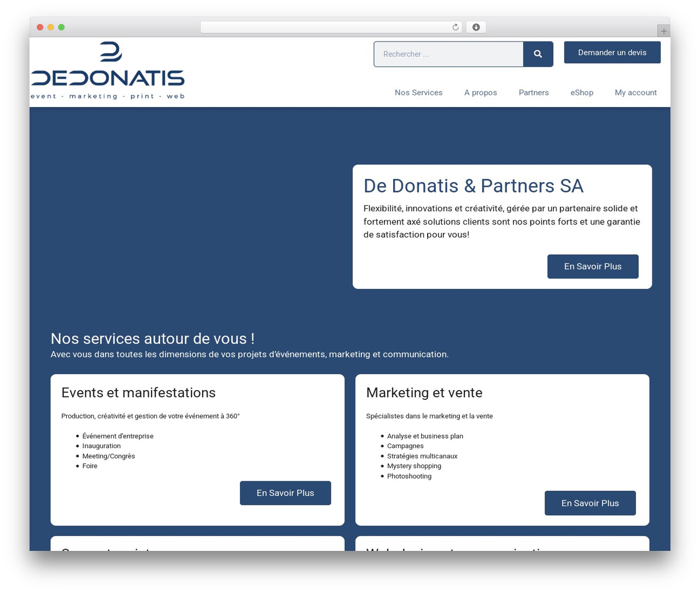Open My account page
Image resolution: width=700 pixels, height=593 pixels.
636,92
